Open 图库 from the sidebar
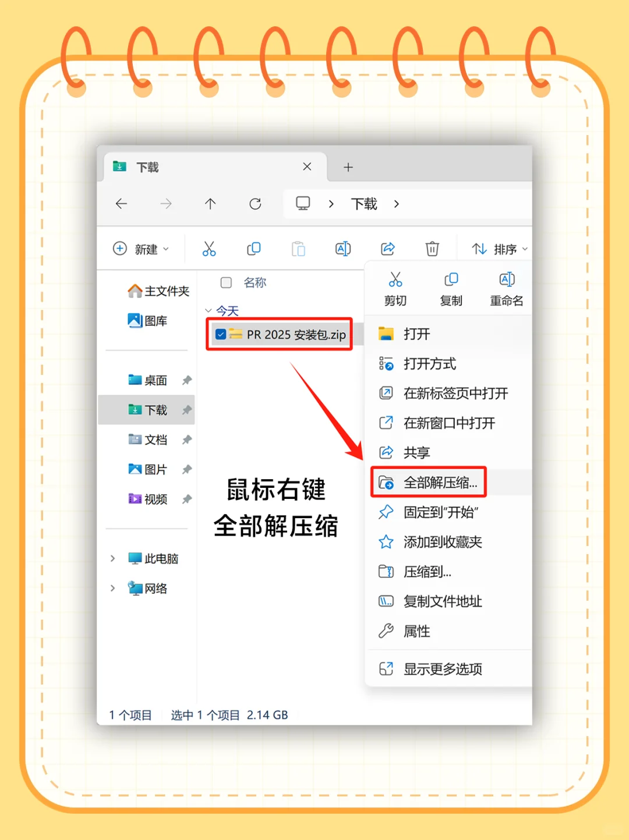Viewport: 629px width, 840px height. pos(154,321)
